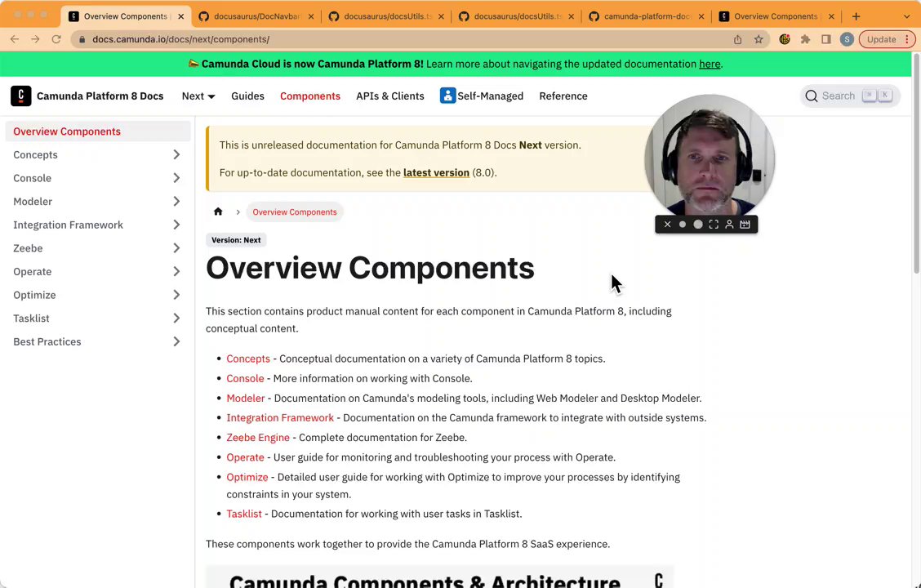The image size is (921, 588).
Task: Click the Overview Components breadcrumb
Action: [x=294, y=212]
